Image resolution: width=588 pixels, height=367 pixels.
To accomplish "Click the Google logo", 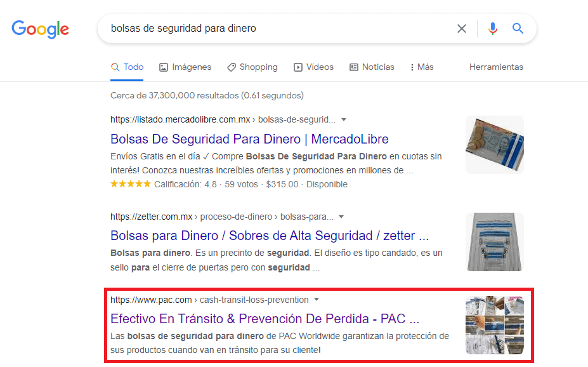I will (x=41, y=29).
